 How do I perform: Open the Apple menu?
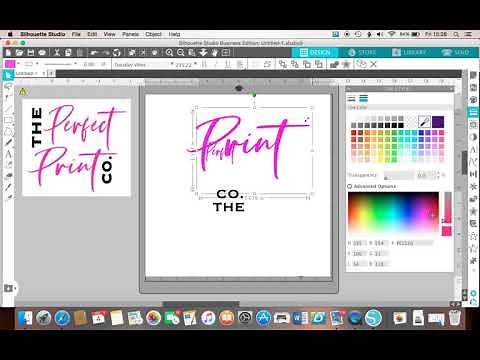(x=10, y=34)
